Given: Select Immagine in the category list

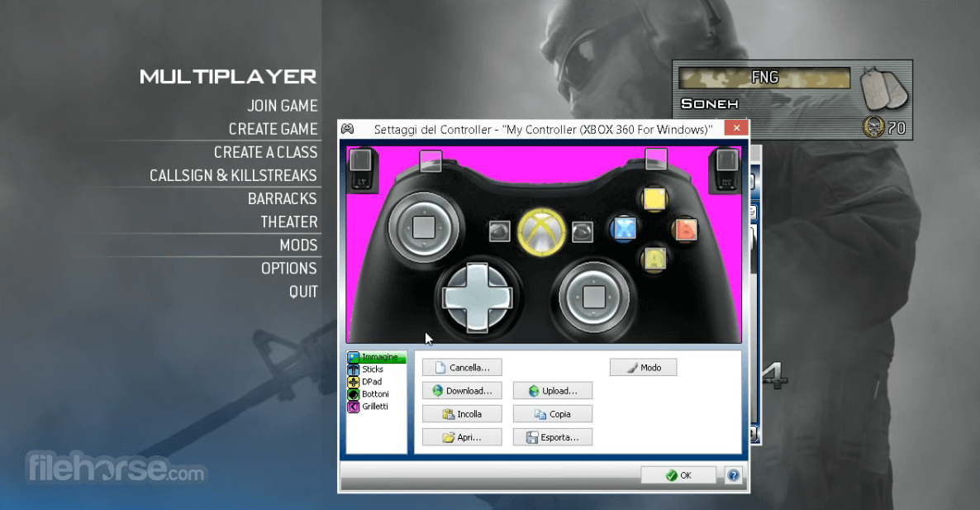Looking at the screenshot, I should (x=376, y=357).
